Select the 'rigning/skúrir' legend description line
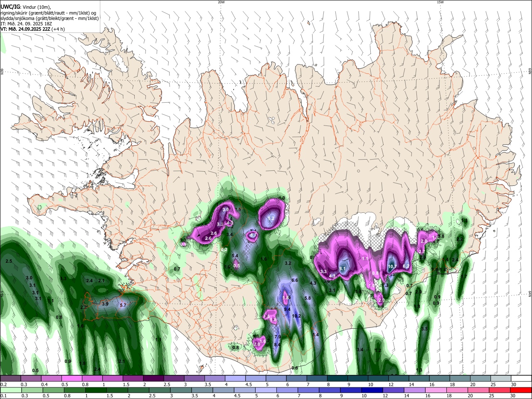532x399 pixels. point(49,12)
